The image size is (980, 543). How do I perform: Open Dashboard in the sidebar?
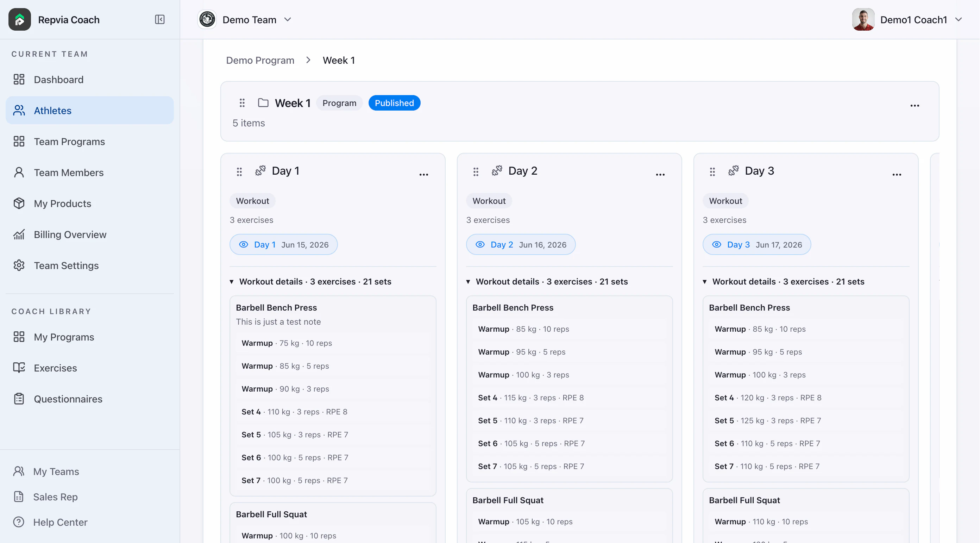pos(90,80)
